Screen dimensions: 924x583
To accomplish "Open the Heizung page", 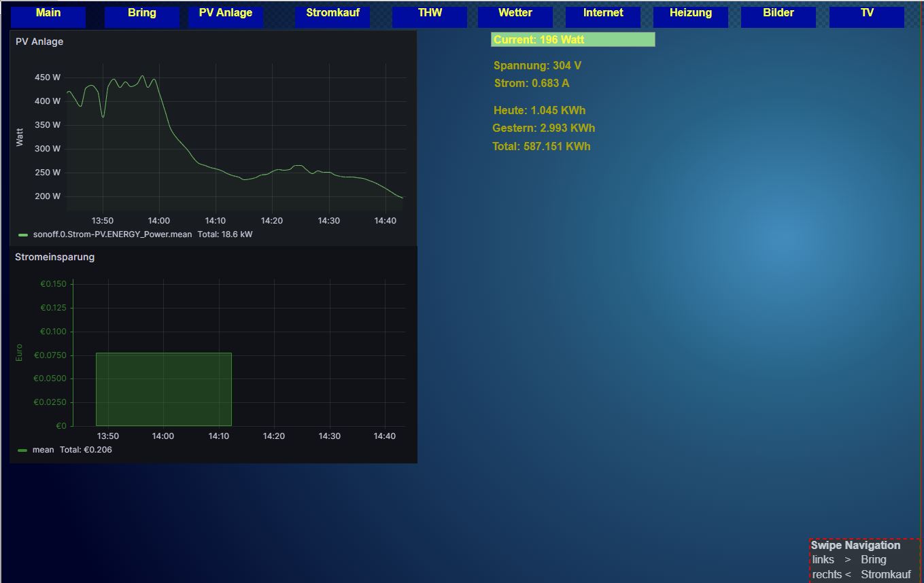I will (690, 16).
